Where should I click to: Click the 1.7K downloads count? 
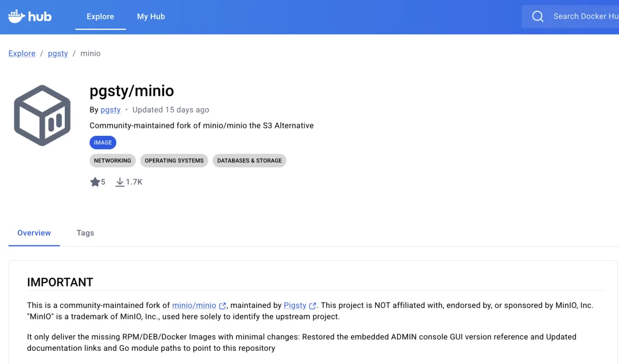click(x=134, y=182)
